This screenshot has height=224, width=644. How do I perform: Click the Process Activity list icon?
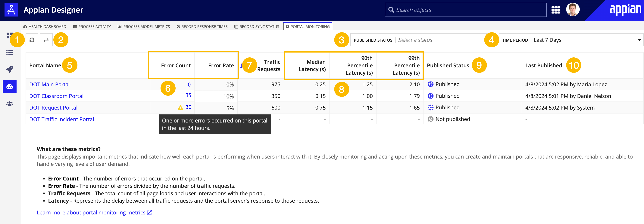tap(75, 27)
